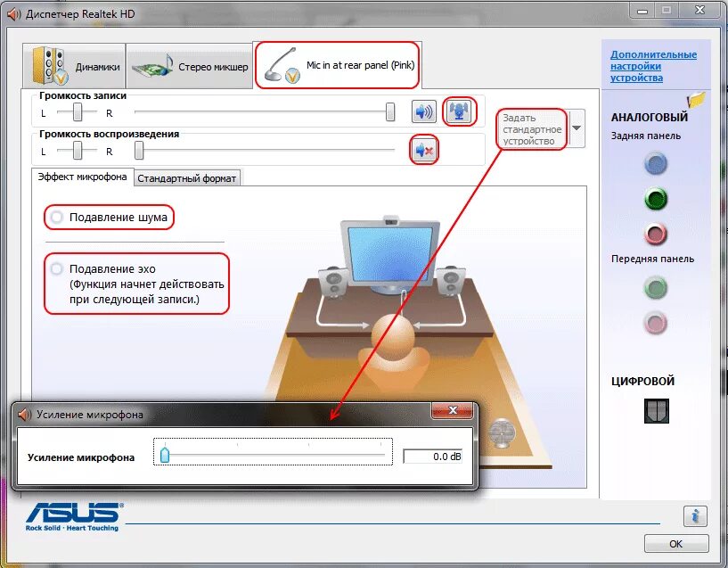Open Стандартный формат tab
Viewport: 728px width, 568px height.
tap(186, 178)
